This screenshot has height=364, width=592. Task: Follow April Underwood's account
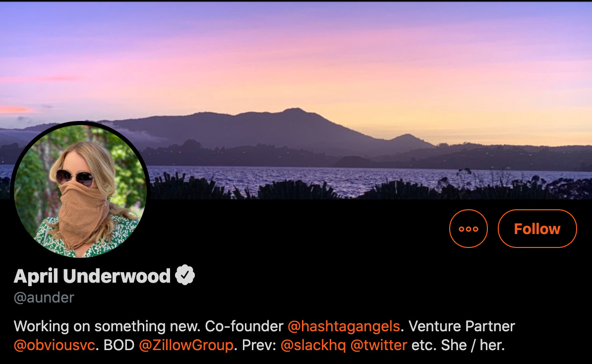537,229
